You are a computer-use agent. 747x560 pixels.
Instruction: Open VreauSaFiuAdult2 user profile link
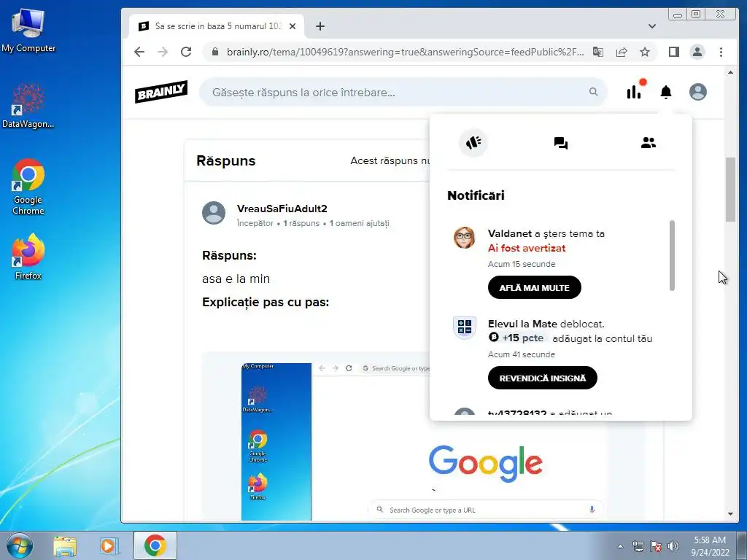282,209
